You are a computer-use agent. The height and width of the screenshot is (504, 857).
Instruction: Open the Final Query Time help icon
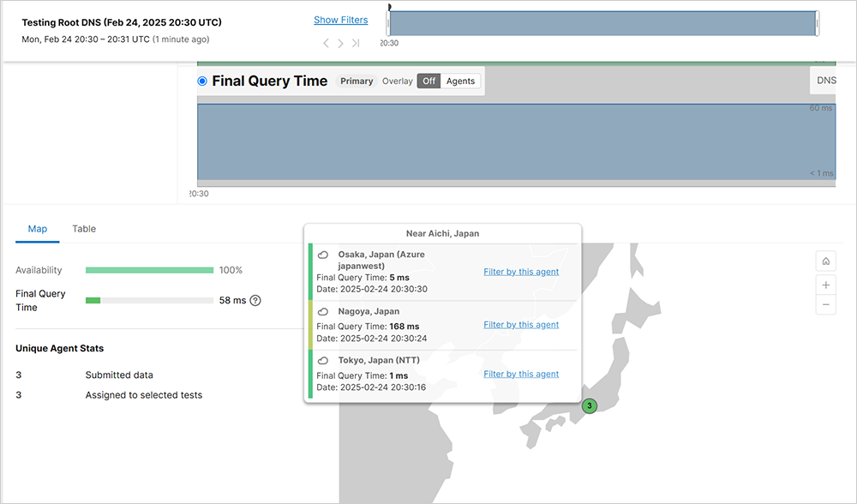click(x=255, y=301)
